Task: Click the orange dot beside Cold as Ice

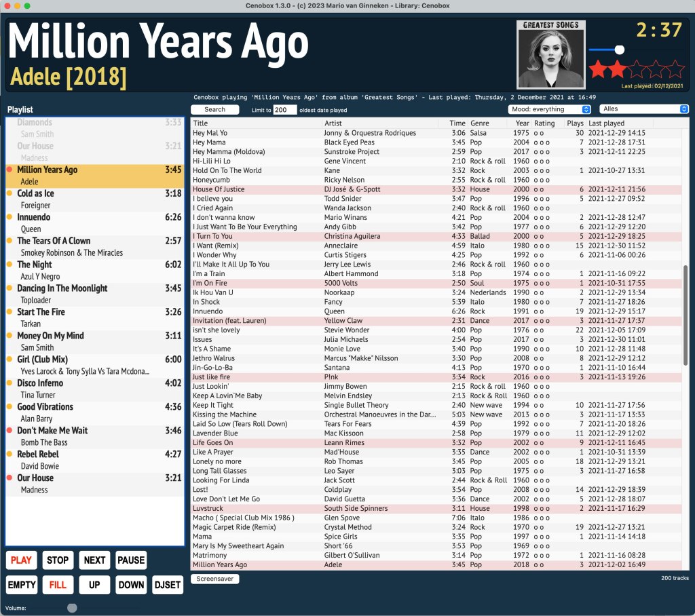Action: [10, 193]
